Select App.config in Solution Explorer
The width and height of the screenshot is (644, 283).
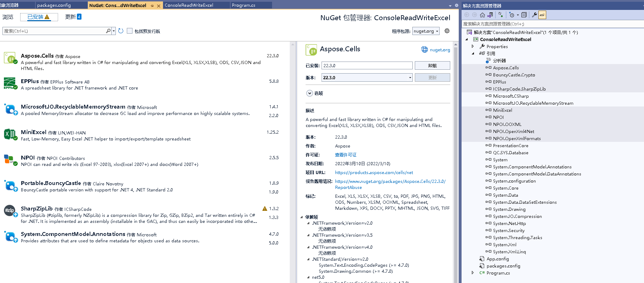(498, 259)
